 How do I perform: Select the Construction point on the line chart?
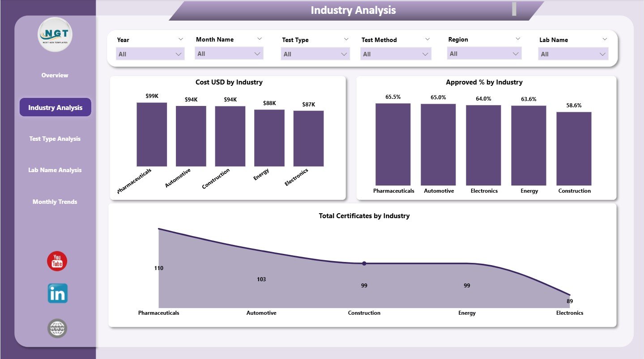coord(364,263)
